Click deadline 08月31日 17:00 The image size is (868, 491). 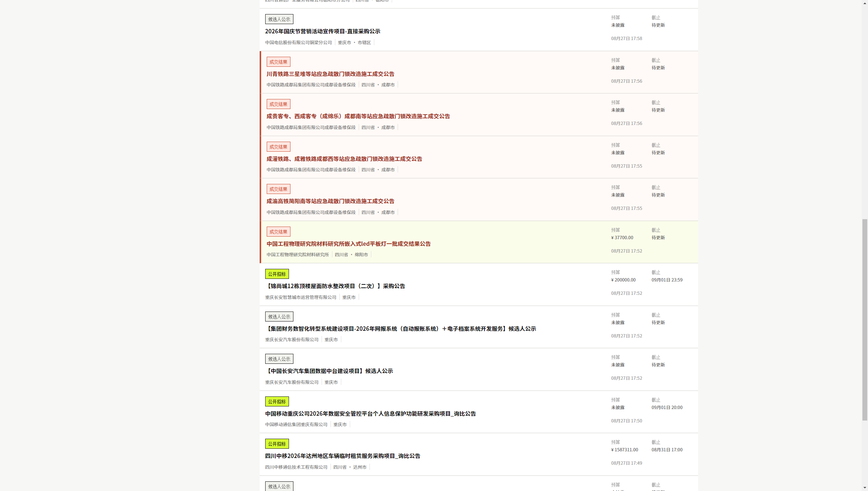click(667, 450)
